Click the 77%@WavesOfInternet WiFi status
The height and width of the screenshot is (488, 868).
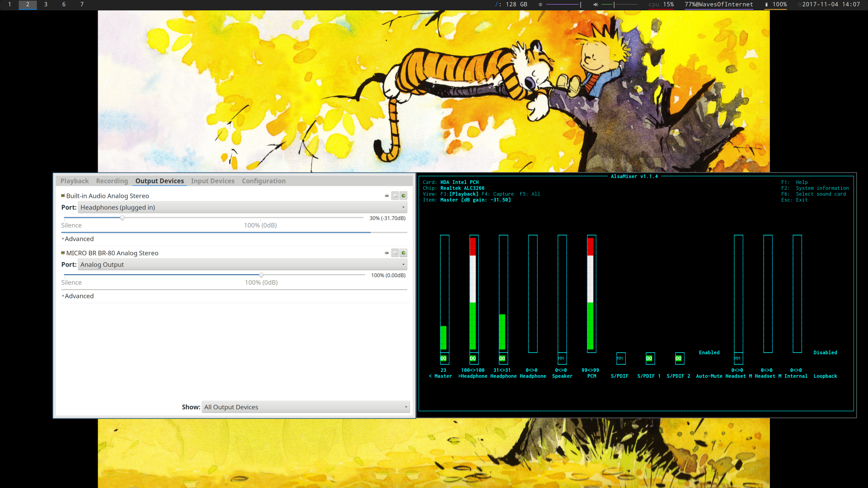click(719, 5)
